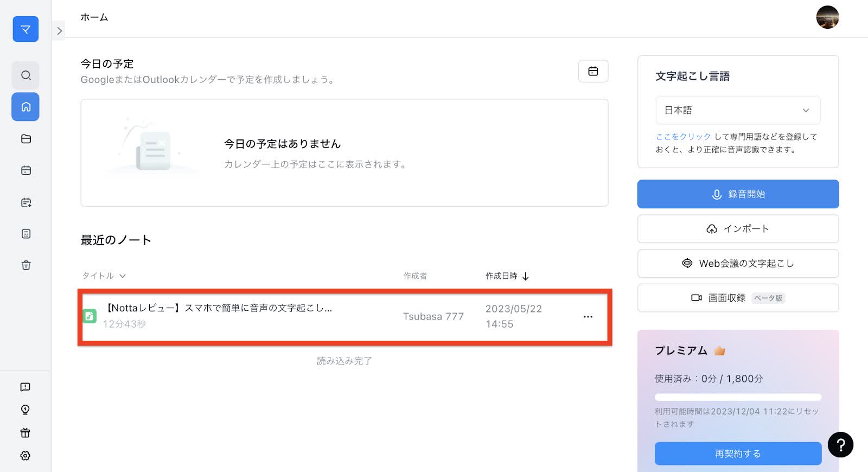Open the settings gear icon in sidebar
Viewport: 868px width, 472px height.
[x=25, y=456]
